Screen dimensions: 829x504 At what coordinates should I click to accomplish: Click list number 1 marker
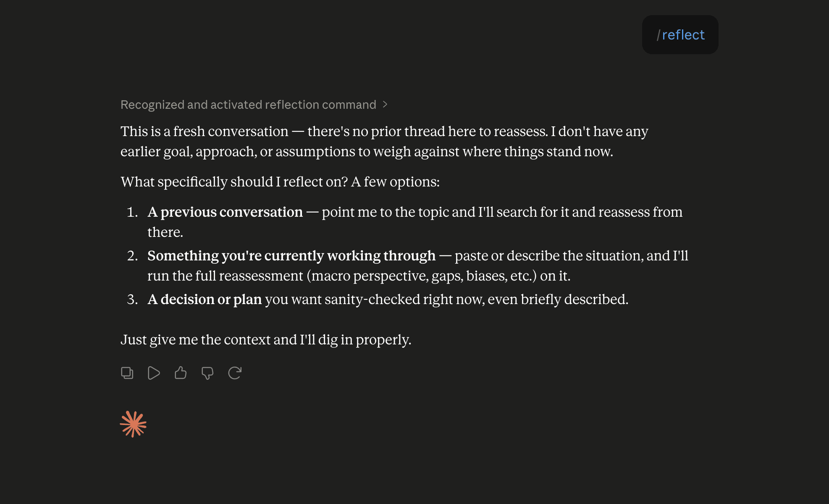pyautogui.click(x=132, y=212)
